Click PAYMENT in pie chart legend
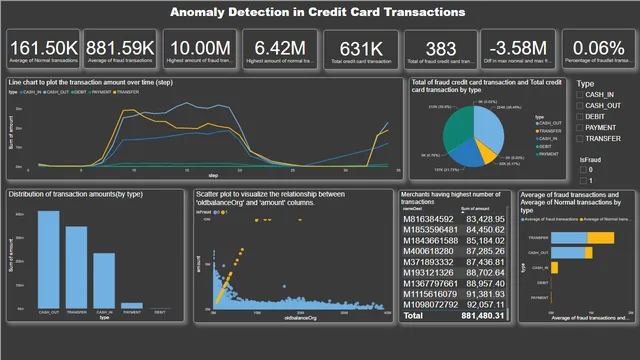Screen dimensions: 640x360 pyautogui.click(x=547, y=154)
